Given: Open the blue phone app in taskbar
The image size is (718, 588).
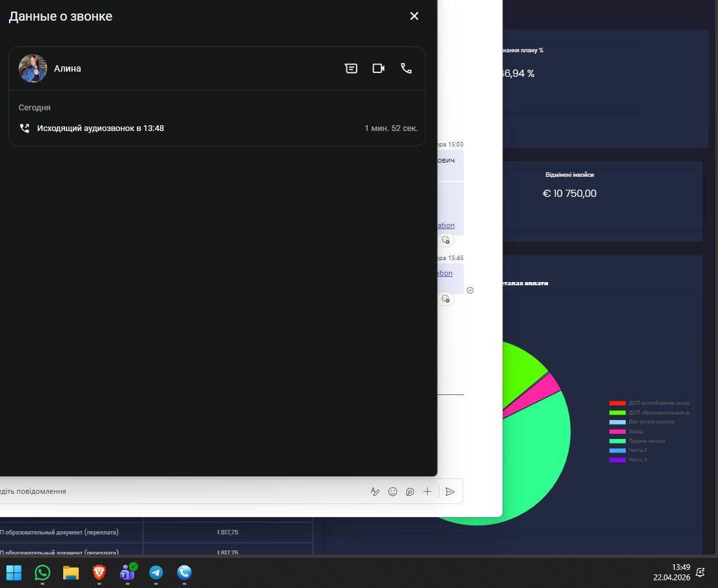Looking at the screenshot, I should [184, 573].
